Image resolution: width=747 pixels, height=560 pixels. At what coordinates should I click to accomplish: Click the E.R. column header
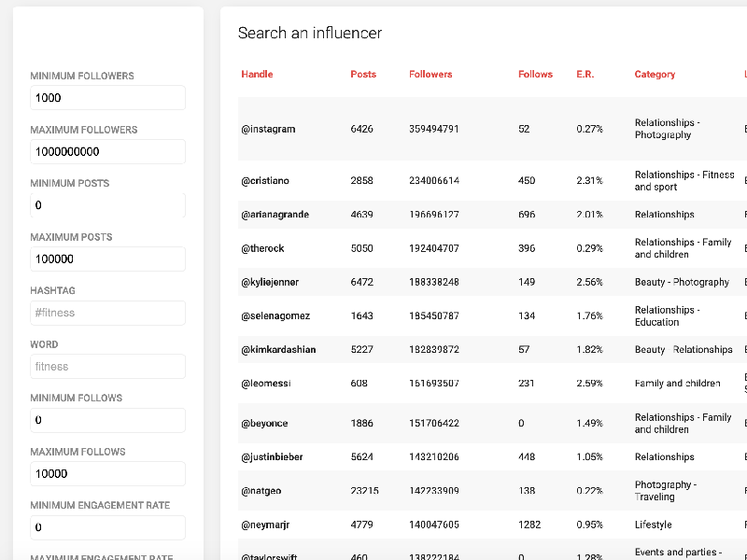point(585,75)
